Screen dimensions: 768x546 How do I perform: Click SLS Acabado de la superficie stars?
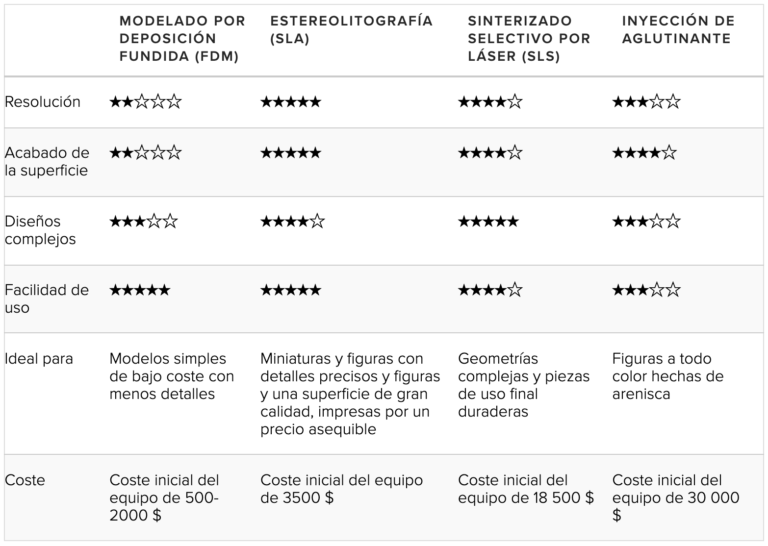(x=490, y=153)
